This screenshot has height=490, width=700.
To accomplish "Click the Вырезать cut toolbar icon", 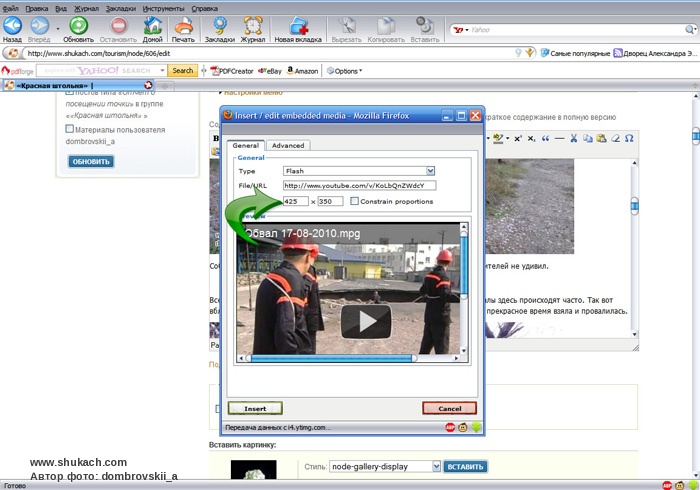I will point(346,25).
